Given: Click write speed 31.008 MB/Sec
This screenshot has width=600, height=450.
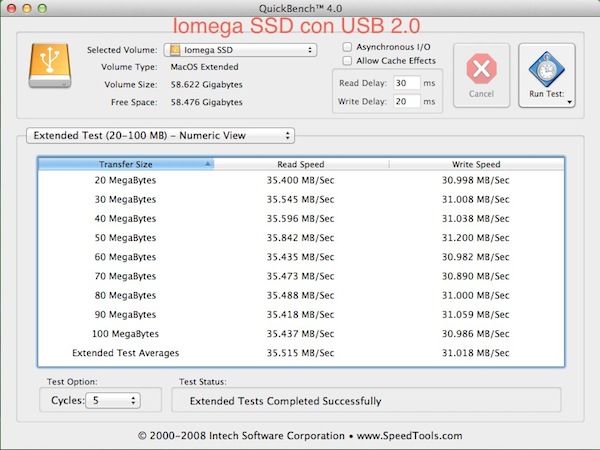Looking at the screenshot, I should pyautogui.click(x=476, y=199).
